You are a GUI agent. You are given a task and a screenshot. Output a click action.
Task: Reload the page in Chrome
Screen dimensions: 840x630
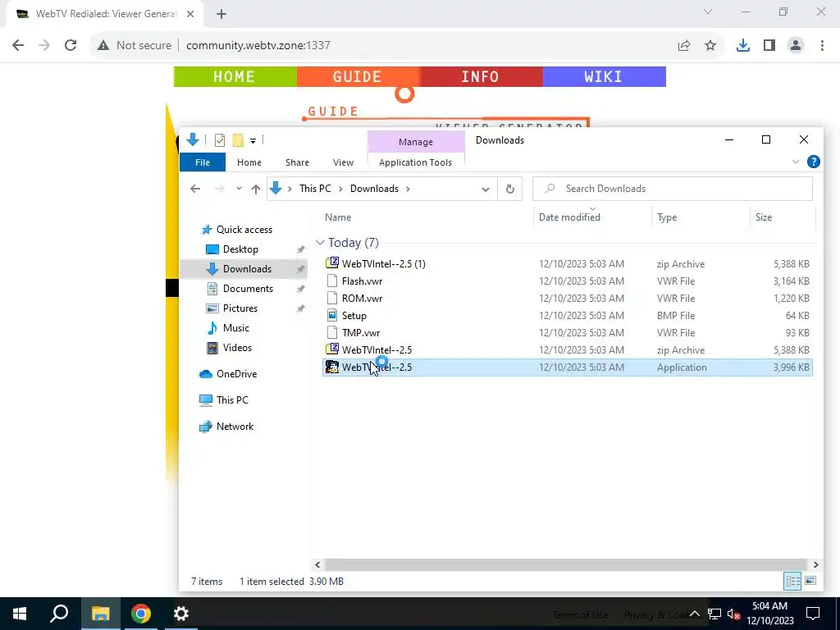click(71, 46)
